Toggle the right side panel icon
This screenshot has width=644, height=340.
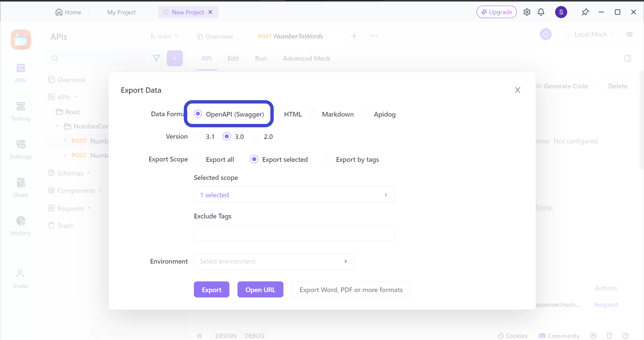pos(628,58)
